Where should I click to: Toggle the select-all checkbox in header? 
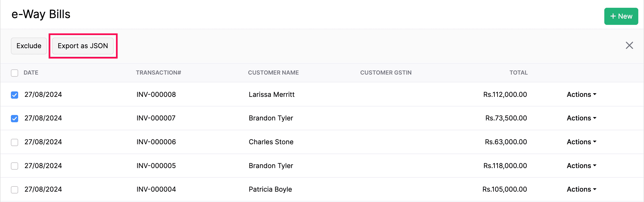tap(15, 73)
